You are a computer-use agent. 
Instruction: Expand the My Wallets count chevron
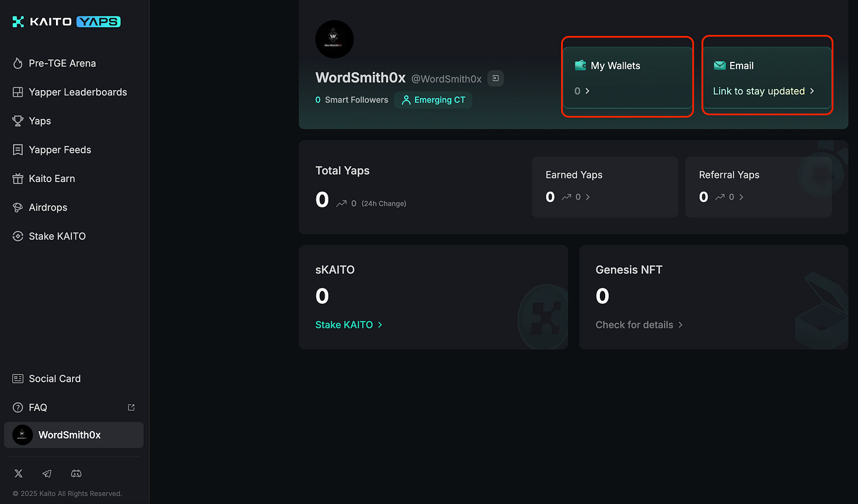[588, 91]
